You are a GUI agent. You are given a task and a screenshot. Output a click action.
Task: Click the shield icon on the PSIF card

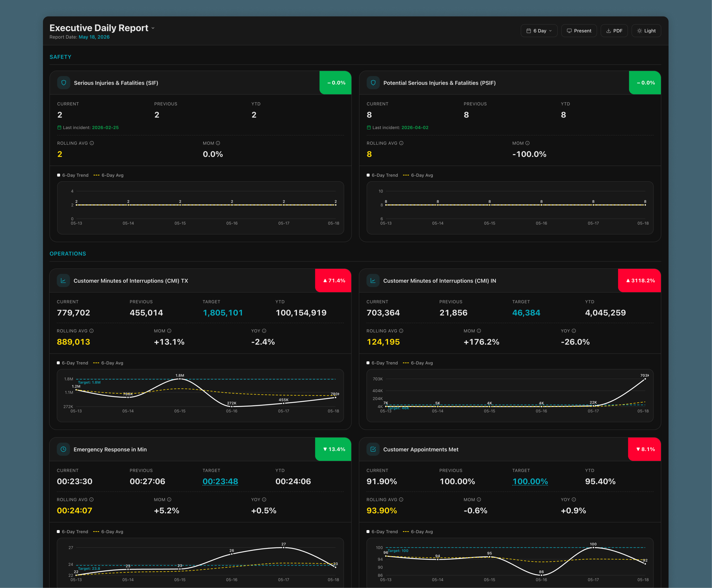(x=373, y=83)
